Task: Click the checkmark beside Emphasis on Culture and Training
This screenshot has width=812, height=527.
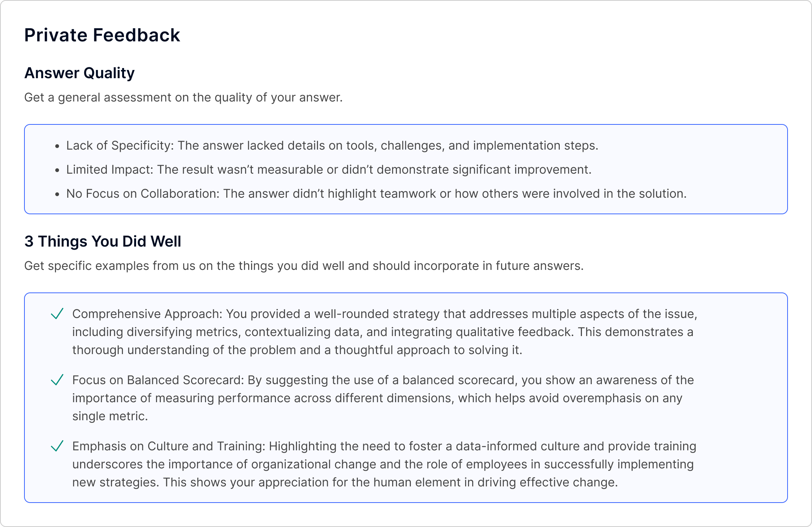Action: click(57, 446)
